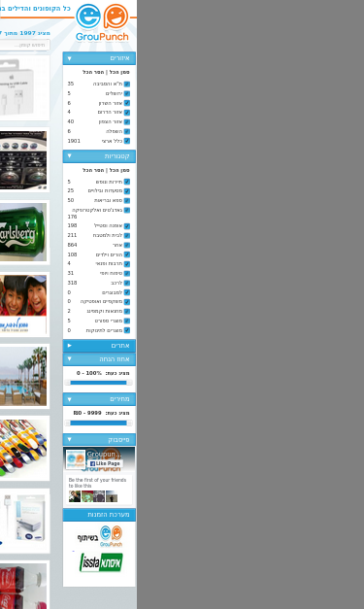
Task: Toggle the fashion and textile category (198)
Action: [x=127, y=226]
